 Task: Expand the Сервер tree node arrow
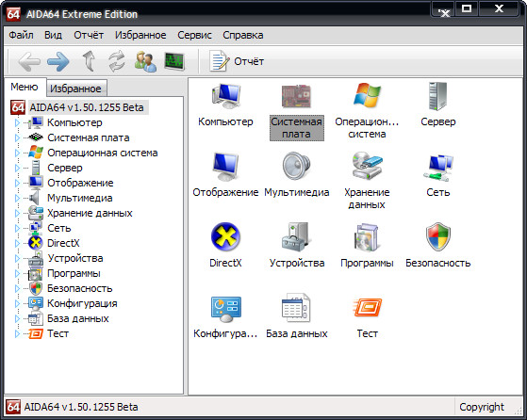(17, 169)
